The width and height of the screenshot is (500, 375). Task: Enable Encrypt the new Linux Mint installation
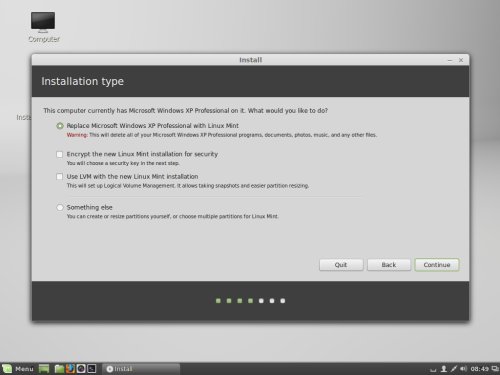coord(60,154)
